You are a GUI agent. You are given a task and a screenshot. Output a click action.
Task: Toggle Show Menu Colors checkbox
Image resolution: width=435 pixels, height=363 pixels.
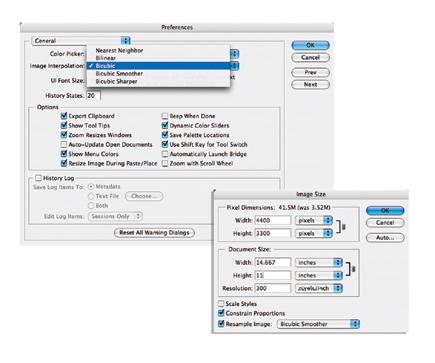[64, 154]
